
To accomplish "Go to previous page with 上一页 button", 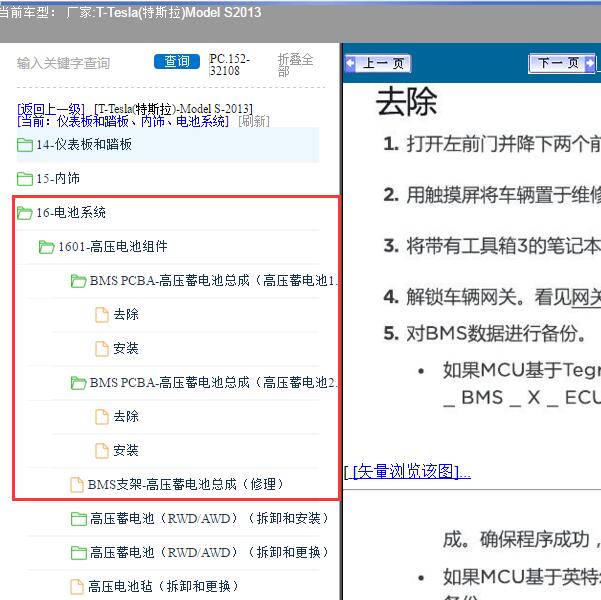I will 378,63.
